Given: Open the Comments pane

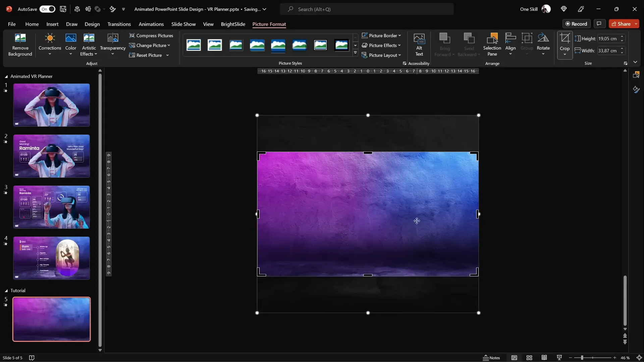Looking at the screenshot, I should tap(599, 24).
